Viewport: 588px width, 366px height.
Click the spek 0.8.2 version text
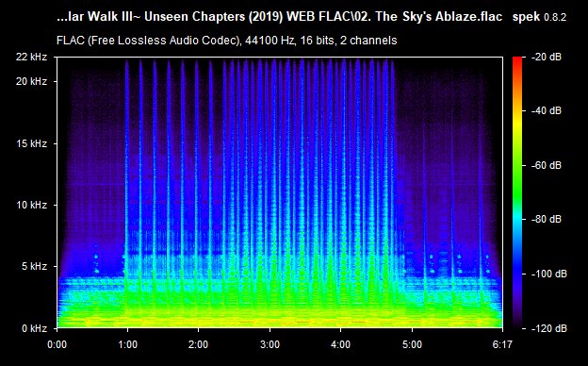pos(539,17)
